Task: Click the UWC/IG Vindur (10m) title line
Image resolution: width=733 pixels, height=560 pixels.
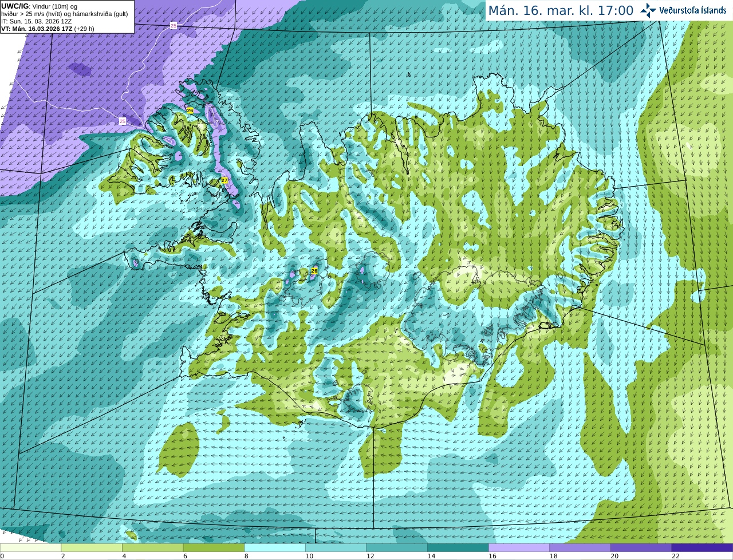Action: coord(39,6)
